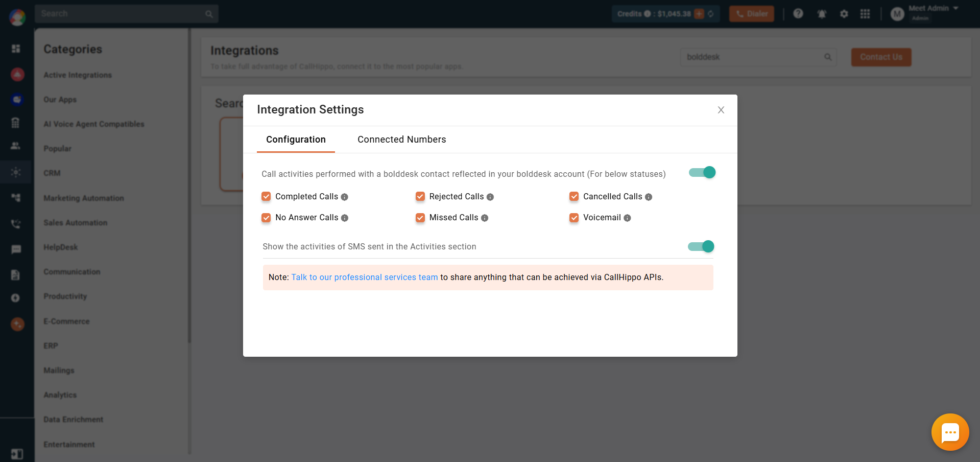The image size is (980, 462).
Task: Click the info icon beside No Answer Calls
Action: tap(345, 218)
